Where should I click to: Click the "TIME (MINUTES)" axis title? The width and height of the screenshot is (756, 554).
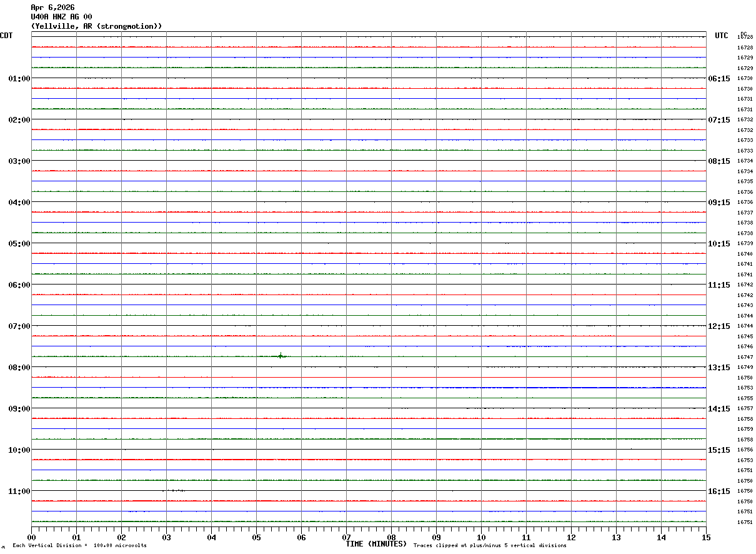(376, 544)
